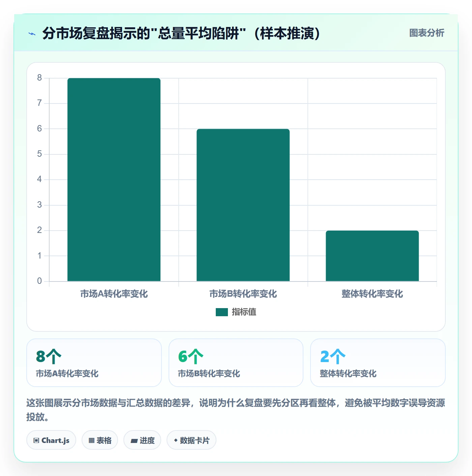
Task: Click the 表格 tag chip
Action: click(x=100, y=440)
